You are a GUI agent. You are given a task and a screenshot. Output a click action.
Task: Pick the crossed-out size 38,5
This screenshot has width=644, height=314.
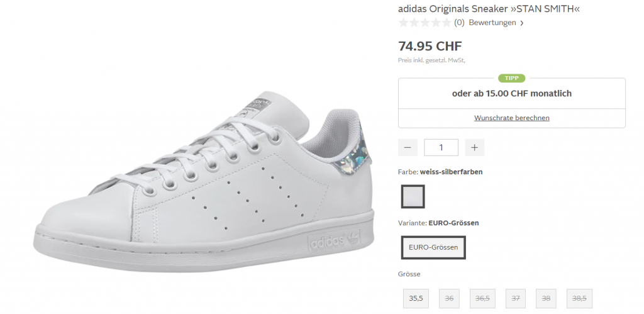579,299
